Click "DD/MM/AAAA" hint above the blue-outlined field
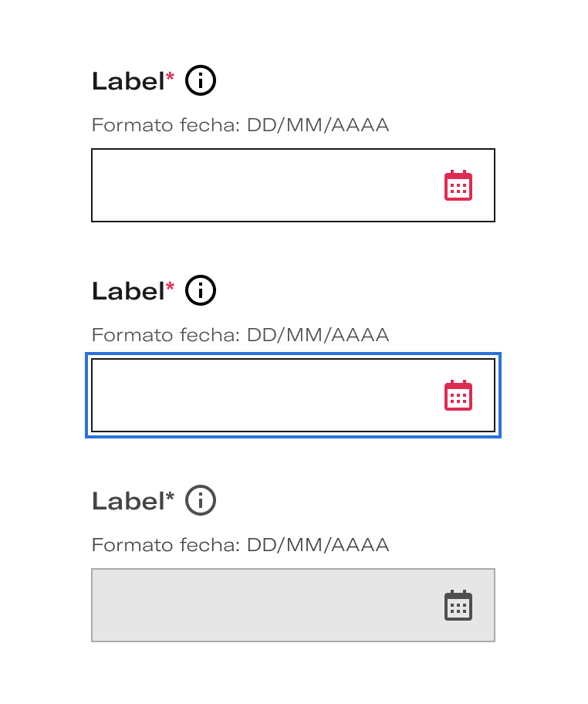 (318, 335)
